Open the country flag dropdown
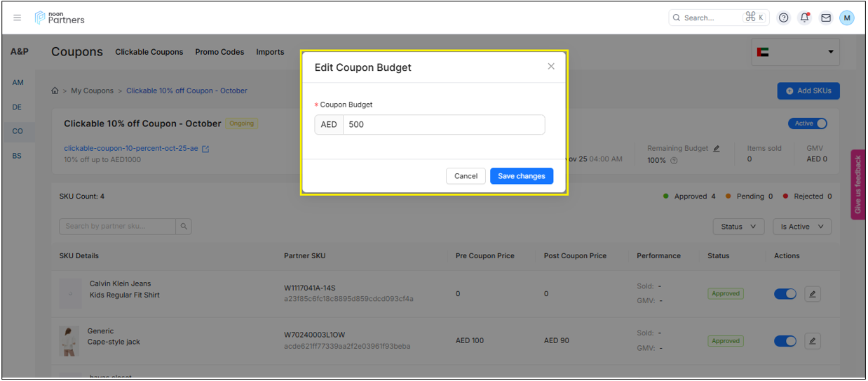The width and height of the screenshot is (868, 381). (795, 52)
